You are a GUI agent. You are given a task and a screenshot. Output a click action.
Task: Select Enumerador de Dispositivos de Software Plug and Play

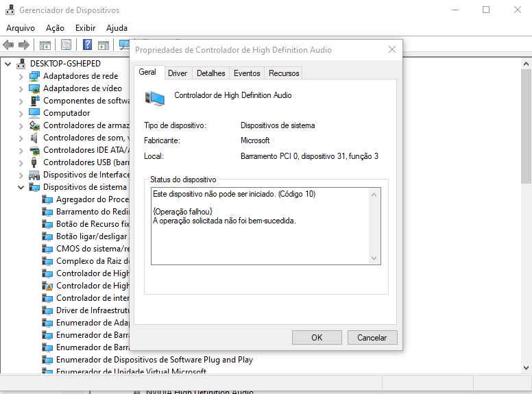click(x=154, y=360)
